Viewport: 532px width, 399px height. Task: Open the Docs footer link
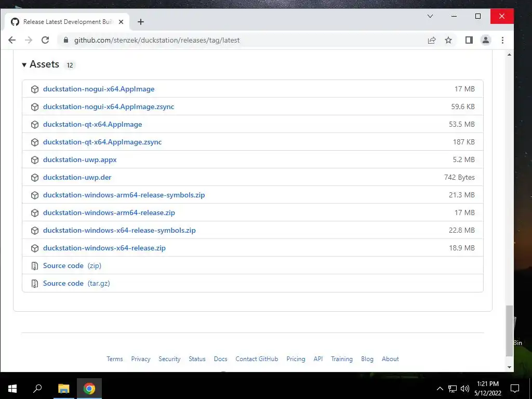point(220,359)
